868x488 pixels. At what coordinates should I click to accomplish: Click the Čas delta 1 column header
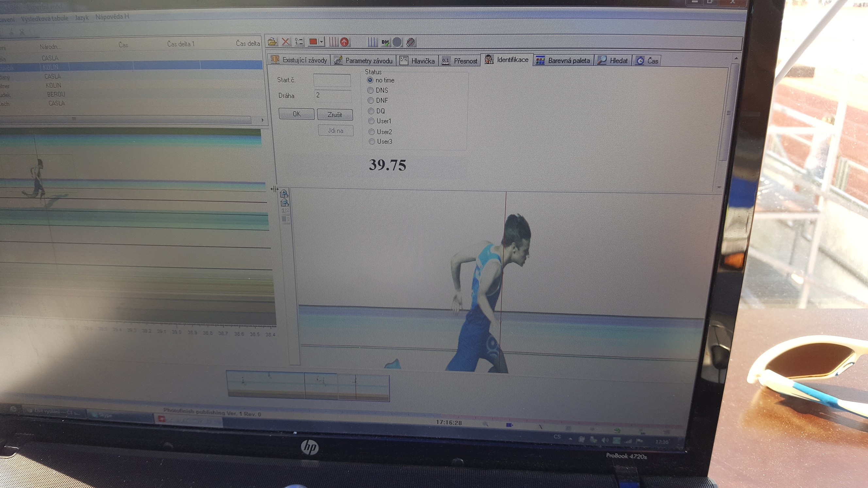point(181,44)
